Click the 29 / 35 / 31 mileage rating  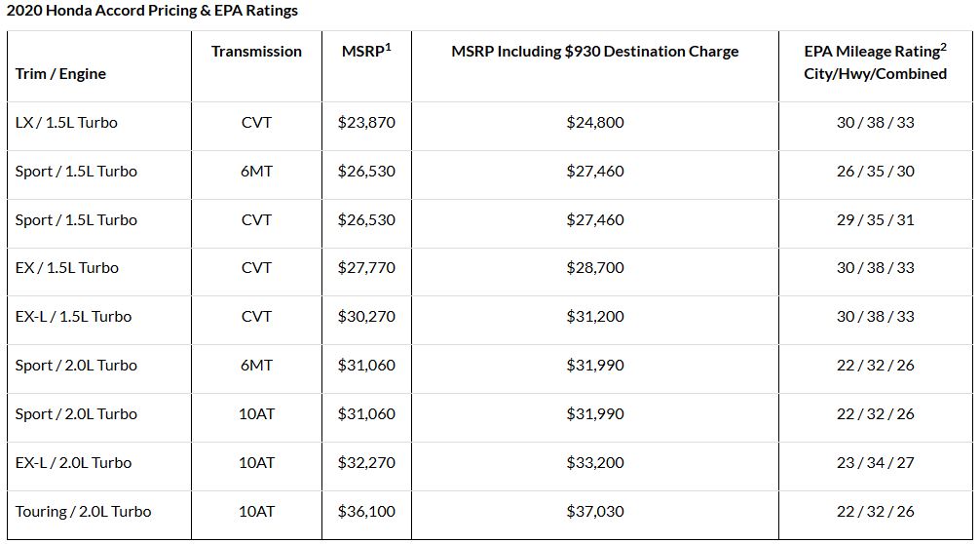pos(875,220)
